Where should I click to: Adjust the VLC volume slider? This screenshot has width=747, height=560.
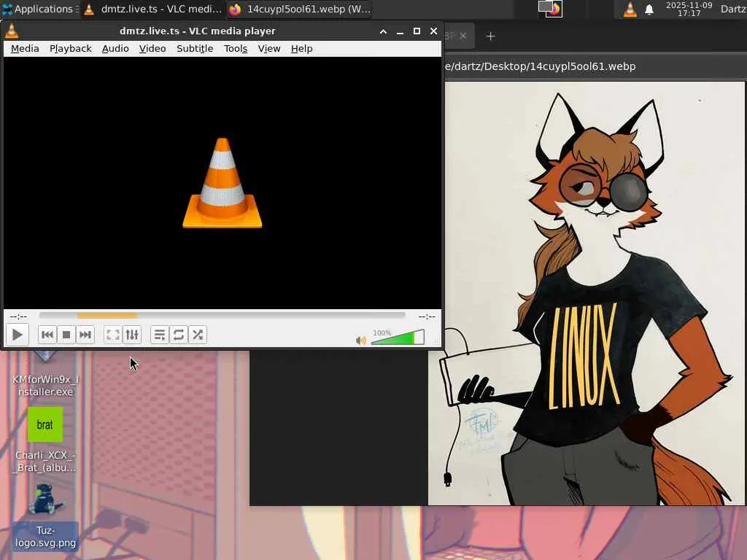point(398,337)
